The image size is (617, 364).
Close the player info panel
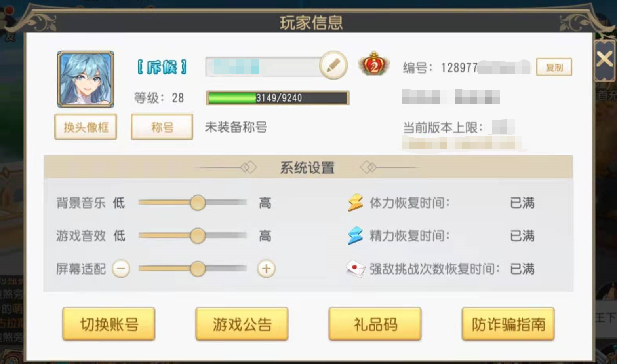click(604, 60)
